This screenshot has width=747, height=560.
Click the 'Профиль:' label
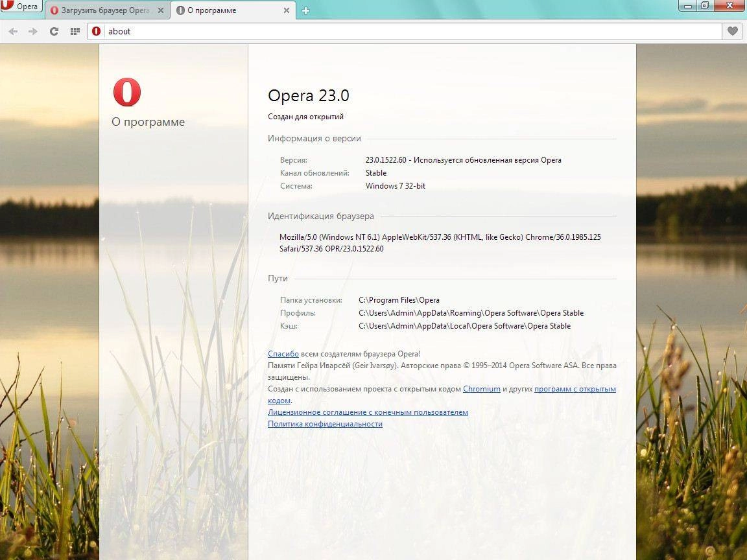click(x=298, y=313)
